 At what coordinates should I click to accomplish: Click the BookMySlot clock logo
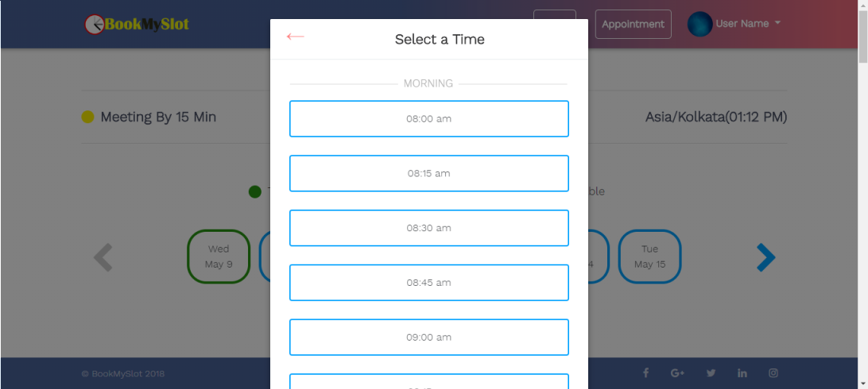click(x=95, y=24)
